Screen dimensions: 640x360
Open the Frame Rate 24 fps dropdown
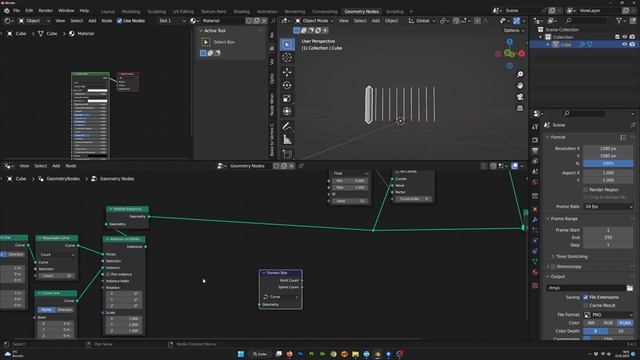point(608,207)
